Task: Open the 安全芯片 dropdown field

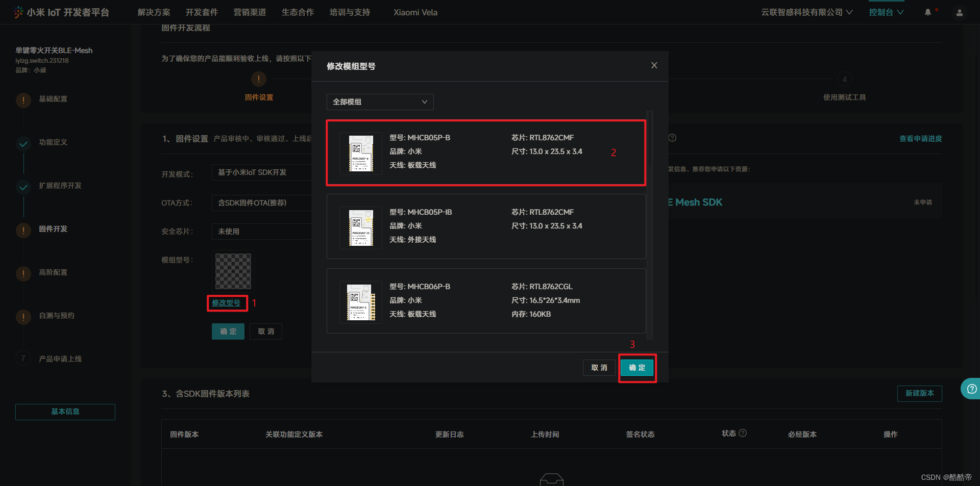Action: 261,232
